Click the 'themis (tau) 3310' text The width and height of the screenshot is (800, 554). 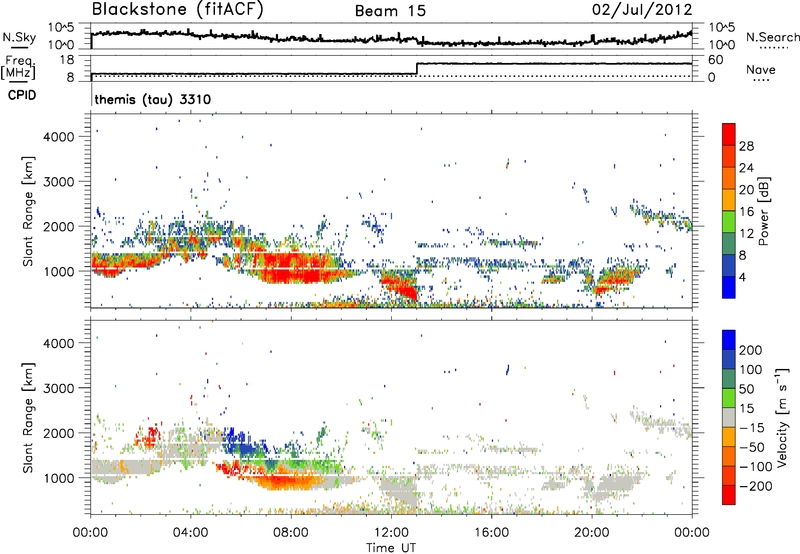[153, 99]
